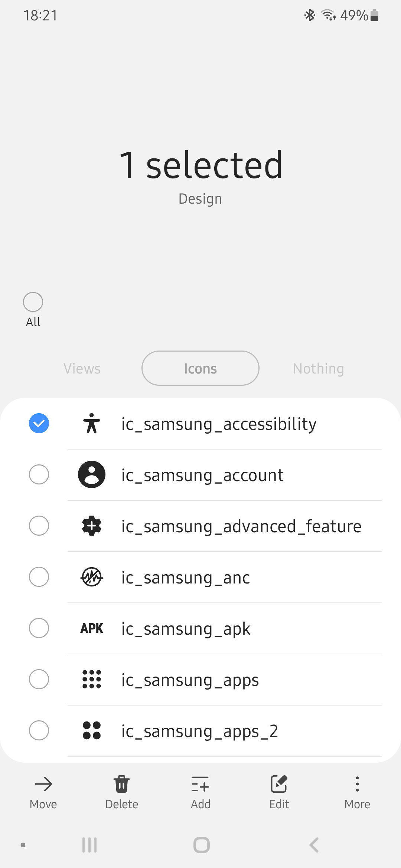Delete the selected icon with trash button
Image resolution: width=401 pixels, height=868 pixels.
(x=121, y=784)
